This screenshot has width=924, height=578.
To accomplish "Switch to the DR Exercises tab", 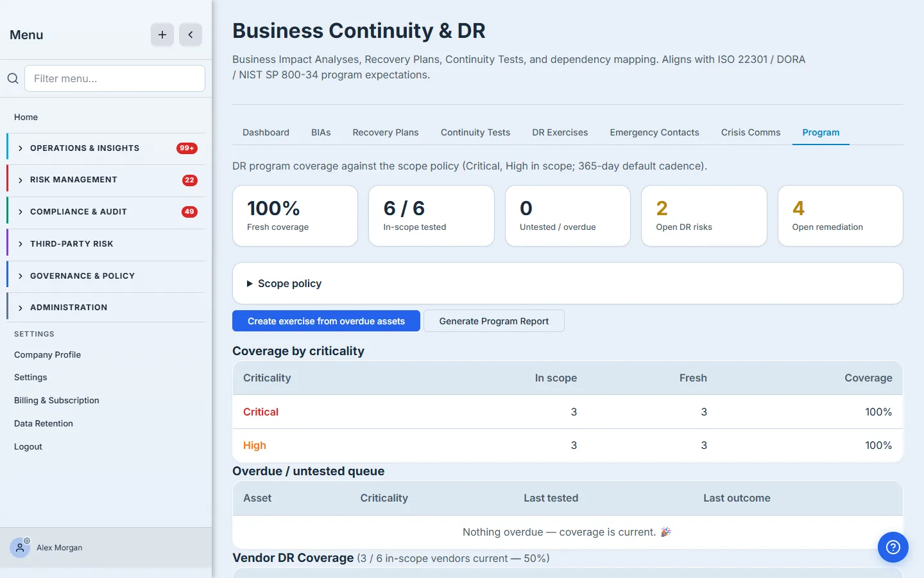I will click(560, 132).
